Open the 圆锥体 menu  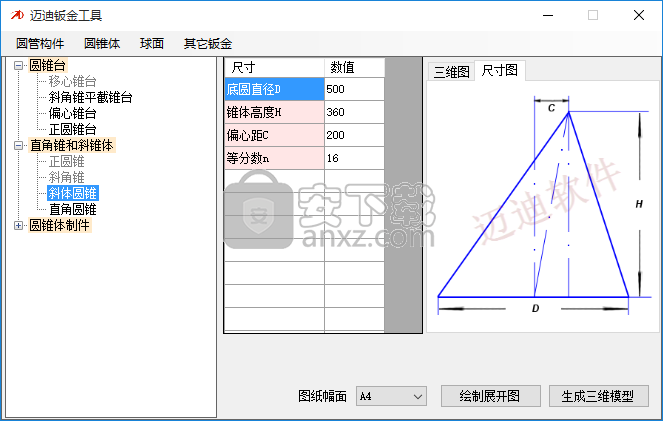(102, 44)
